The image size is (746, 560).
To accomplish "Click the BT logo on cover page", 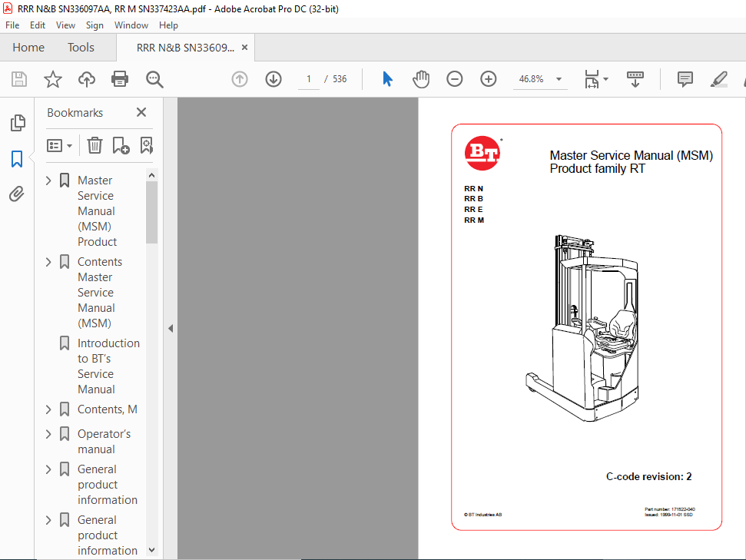I will point(482,153).
